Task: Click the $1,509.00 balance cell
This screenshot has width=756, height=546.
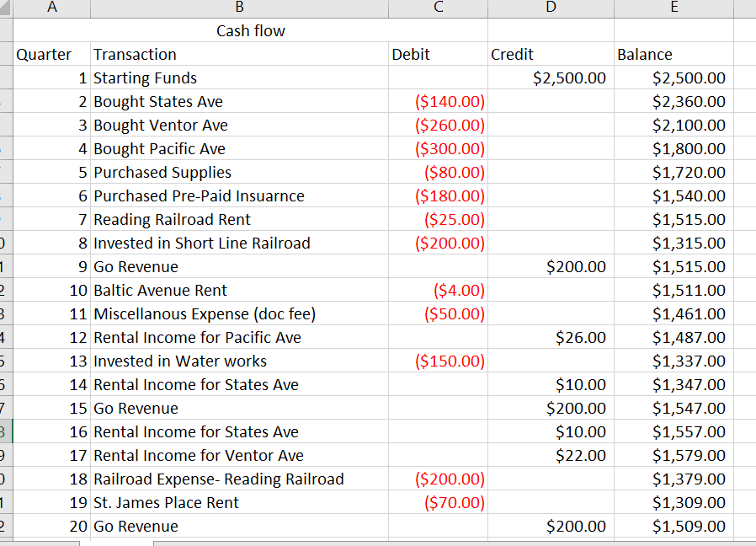Action: coord(673,527)
